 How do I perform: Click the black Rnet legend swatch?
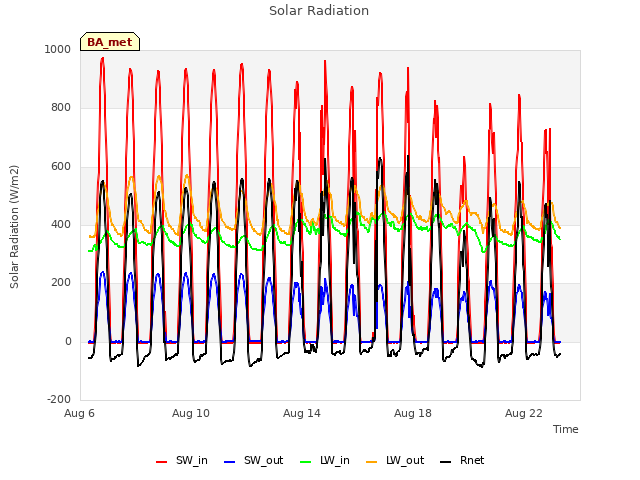coord(446,462)
